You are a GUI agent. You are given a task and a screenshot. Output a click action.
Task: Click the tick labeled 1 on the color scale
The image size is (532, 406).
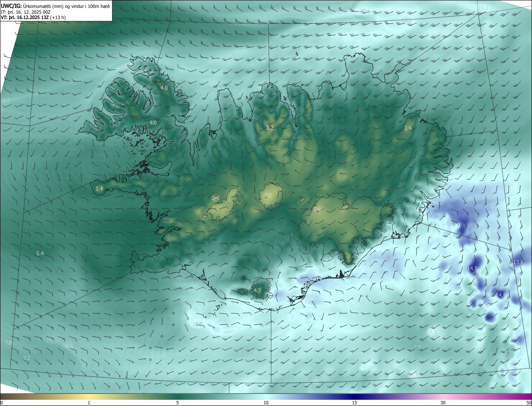click(x=89, y=403)
